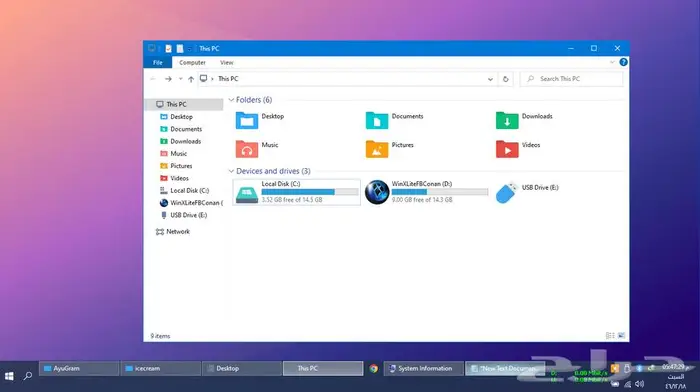Click the '3.52 GB free of 14.5 GB' text
Image resolution: width=700 pixels, height=392 pixels.
point(292,200)
